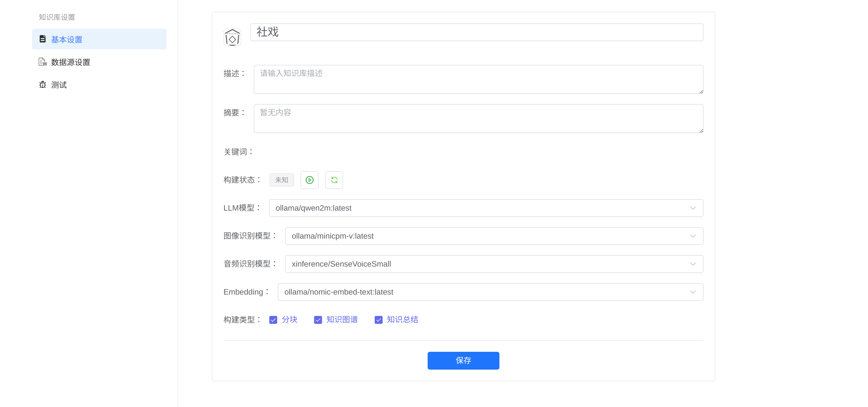Click the 基本设置 document icon
Viewport: 868px width, 407px height.
[43, 39]
